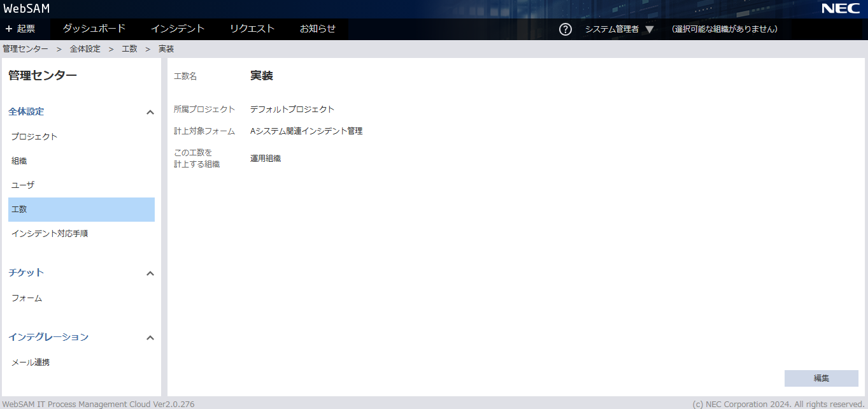The image size is (868, 409).
Task: Collapse the チケット section chevron
Action: pos(150,273)
